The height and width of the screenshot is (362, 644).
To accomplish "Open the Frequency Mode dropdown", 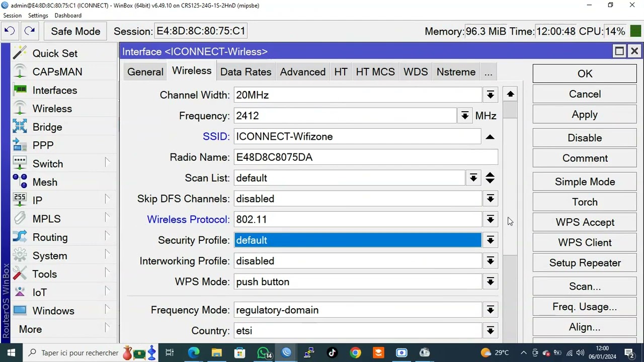I will pyautogui.click(x=490, y=310).
